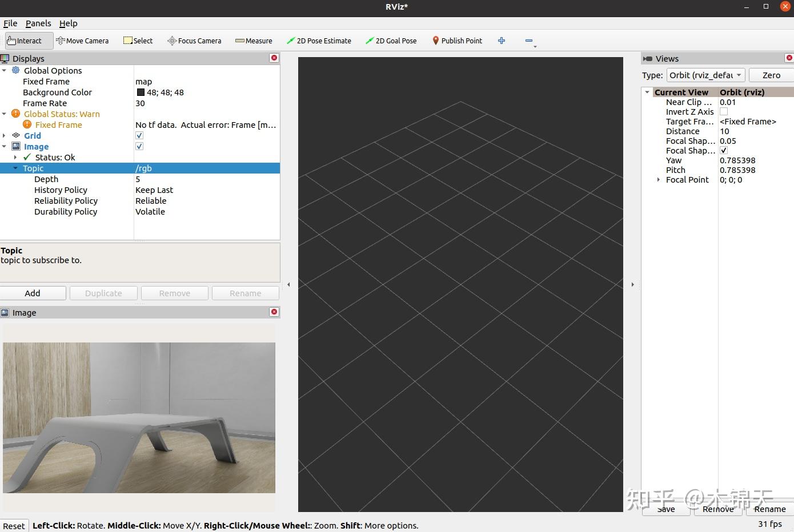Collapse the Topic entry in Displays tree
Image resolution: width=794 pixels, height=532 pixels.
(14, 168)
